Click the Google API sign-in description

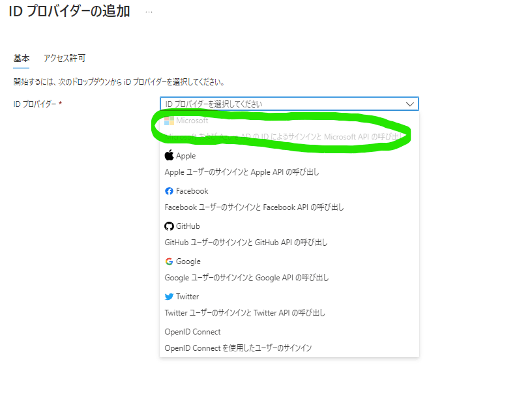click(246, 278)
